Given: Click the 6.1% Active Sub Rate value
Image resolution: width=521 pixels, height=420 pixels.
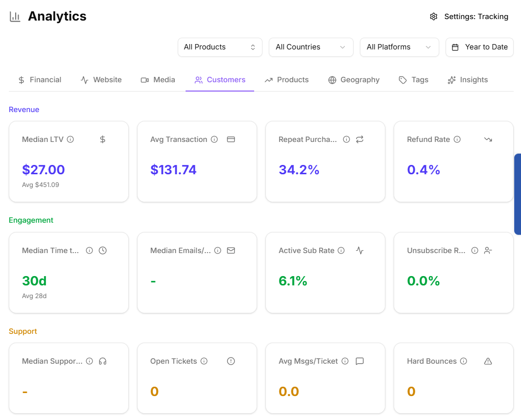Looking at the screenshot, I should [293, 281].
